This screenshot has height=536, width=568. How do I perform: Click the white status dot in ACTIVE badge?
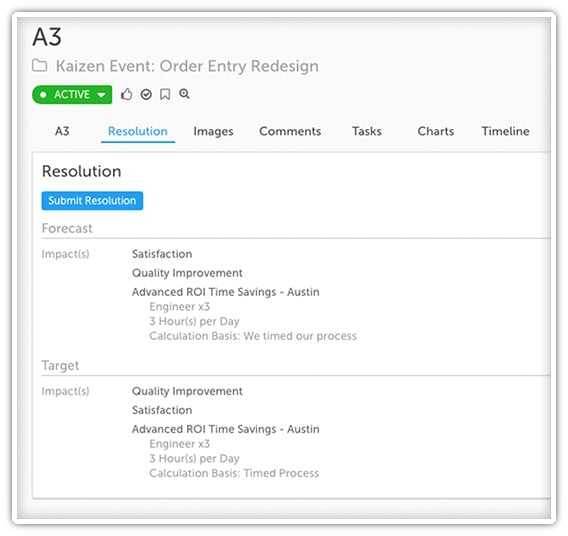pyautogui.click(x=43, y=95)
